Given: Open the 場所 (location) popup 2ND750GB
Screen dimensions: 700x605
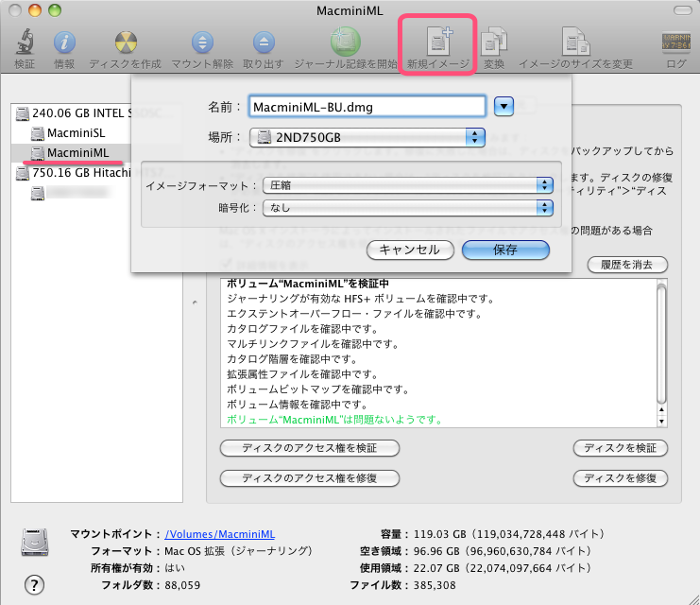Looking at the screenshot, I should pyautogui.click(x=367, y=137).
